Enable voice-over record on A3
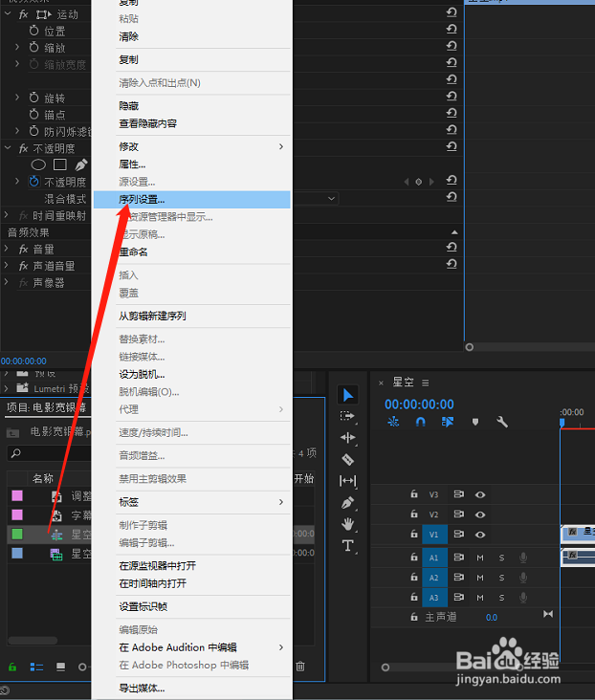Screen dimensions: 595x700 pos(523,598)
